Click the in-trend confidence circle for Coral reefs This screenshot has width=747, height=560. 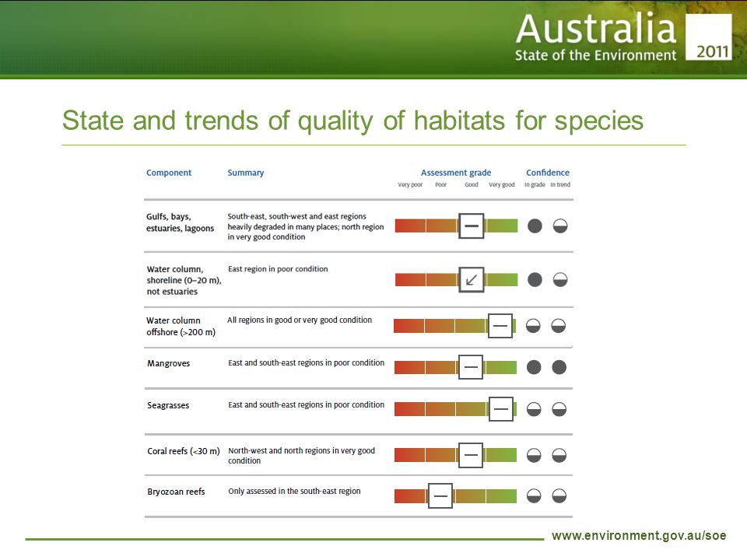559,455
